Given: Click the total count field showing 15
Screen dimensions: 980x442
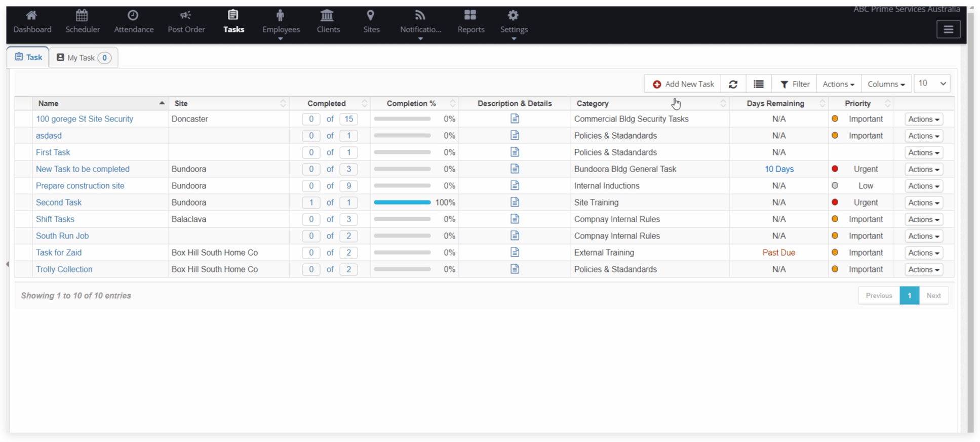Looking at the screenshot, I should [x=348, y=119].
